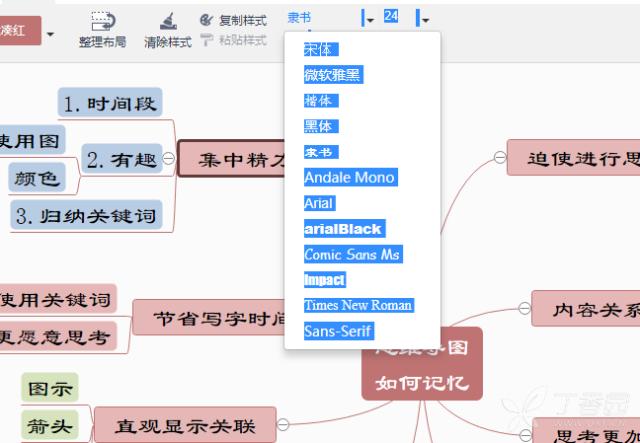Click the 清除样式 clear style broom icon
Image resolution: width=640 pixels, height=443 pixels.
tap(168, 22)
